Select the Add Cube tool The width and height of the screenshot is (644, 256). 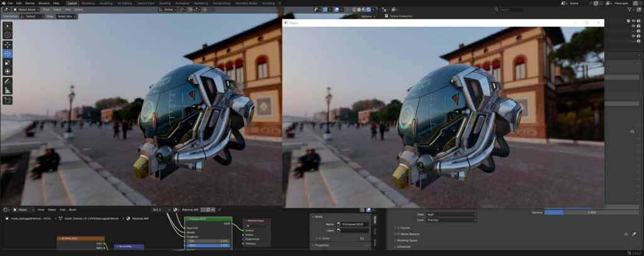8,99
